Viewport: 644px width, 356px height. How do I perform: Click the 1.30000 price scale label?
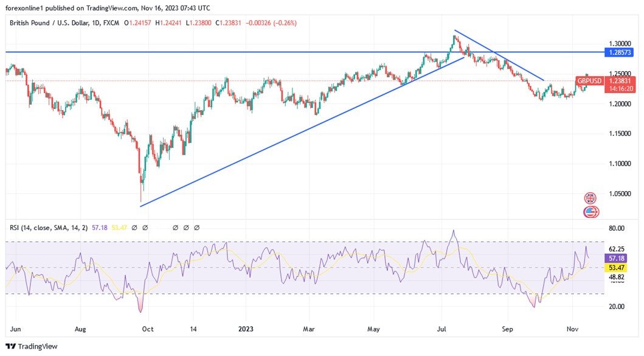point(620,44)
